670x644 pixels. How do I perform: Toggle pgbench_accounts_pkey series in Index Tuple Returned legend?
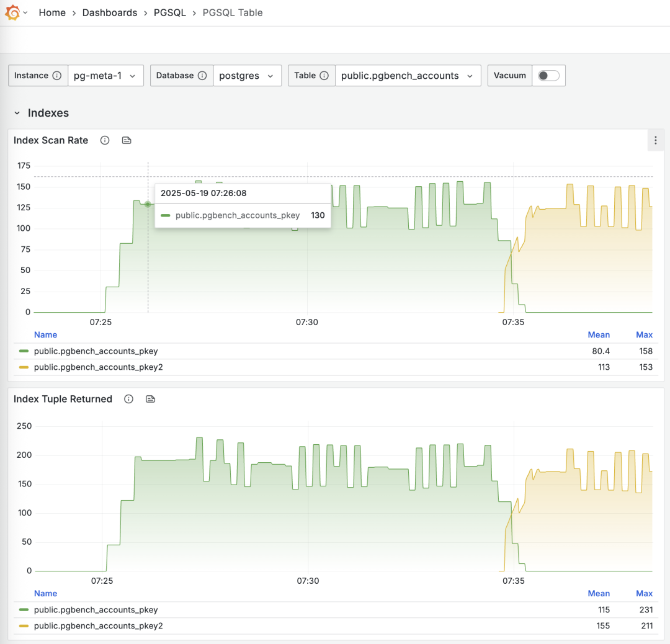tap(96, 610)
